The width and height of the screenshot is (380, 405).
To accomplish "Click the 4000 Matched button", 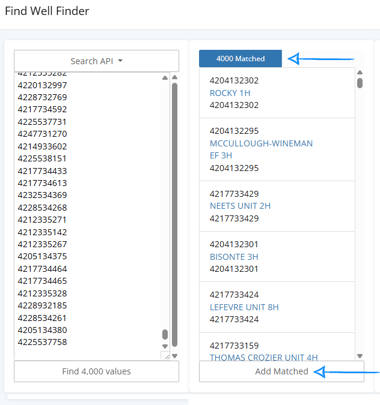I will point(240,59).
